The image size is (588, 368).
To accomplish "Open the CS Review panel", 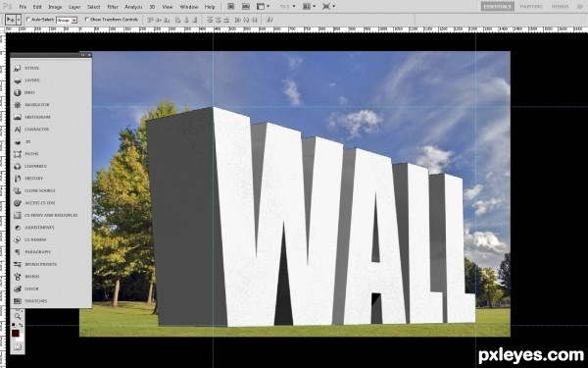I will [x=30, y=239].
